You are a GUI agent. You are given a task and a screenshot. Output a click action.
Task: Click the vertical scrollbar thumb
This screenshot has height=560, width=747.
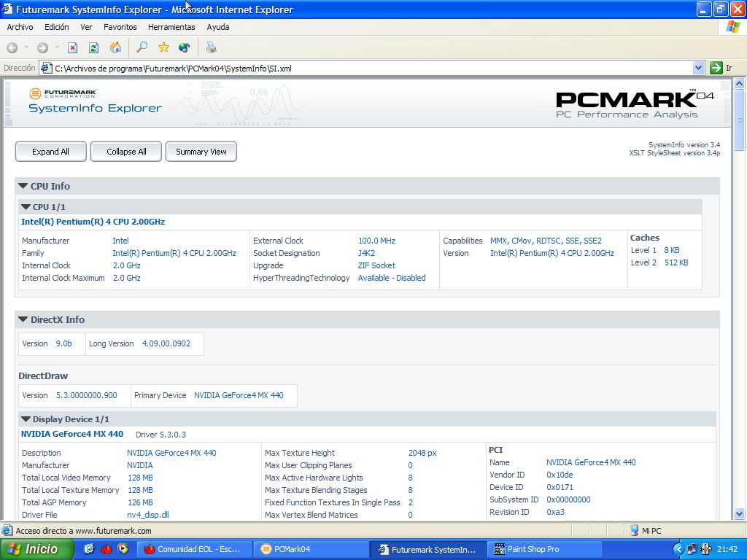pyautogui.click(x=740, y=120)
